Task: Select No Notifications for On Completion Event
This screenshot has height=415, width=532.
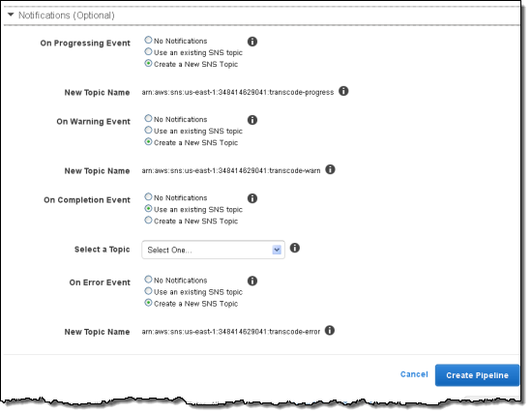Action: 148,196
